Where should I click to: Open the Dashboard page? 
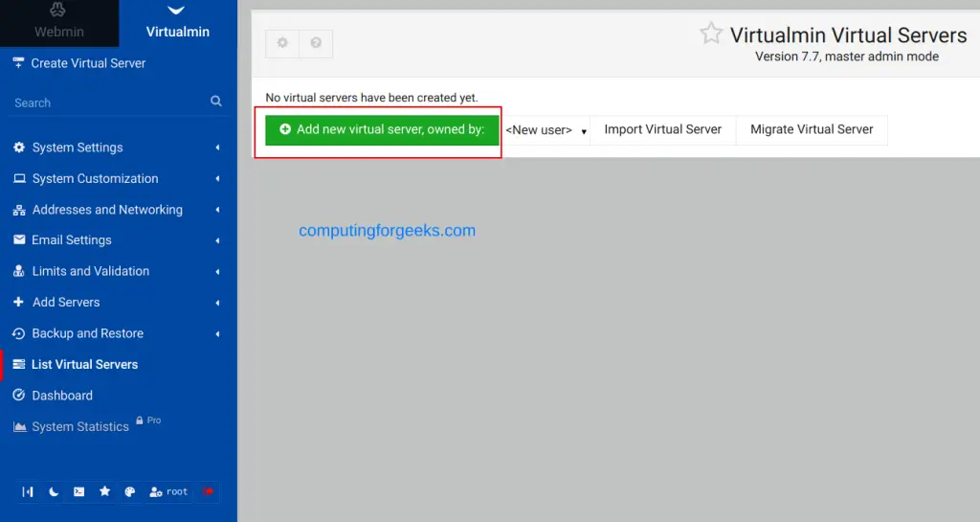[x=118, y=396]
